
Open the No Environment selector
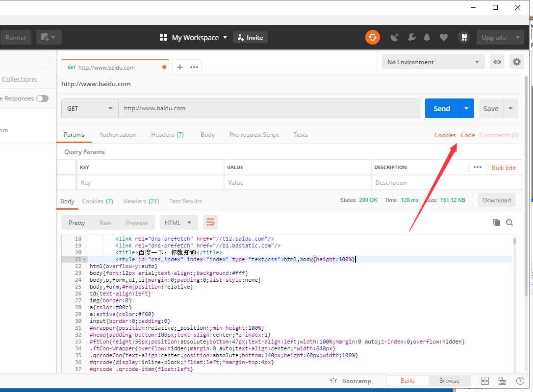pos(433,62)
